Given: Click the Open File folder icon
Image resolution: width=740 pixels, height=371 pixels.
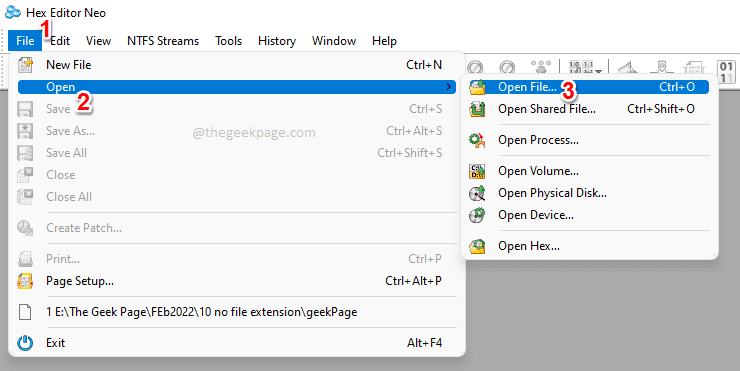Looking at the screenshot, I should pyautogui.click(x=477, y=87).
